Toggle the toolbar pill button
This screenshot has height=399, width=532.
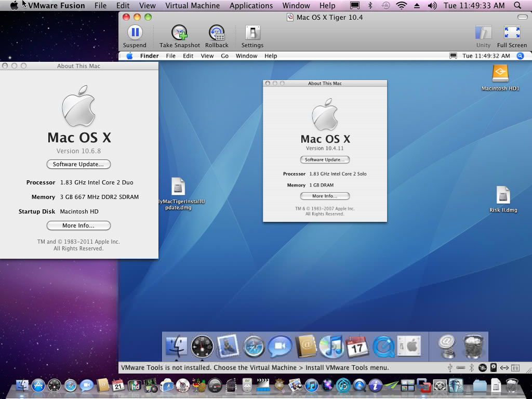tap(522, 17)
